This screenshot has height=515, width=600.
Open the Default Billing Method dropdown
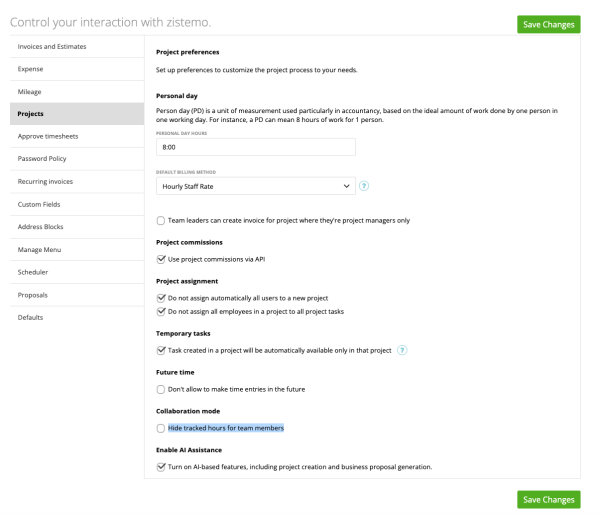(256, 186)
